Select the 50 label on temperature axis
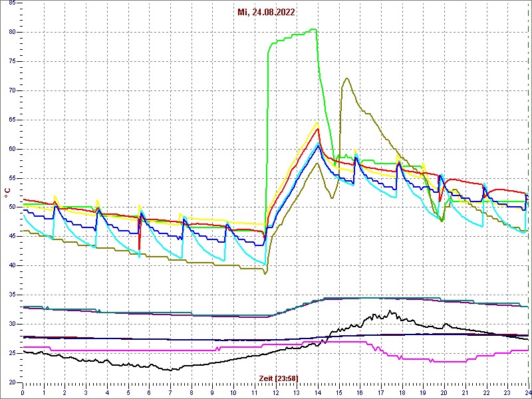The image size is (532, 399). (12, 207)
